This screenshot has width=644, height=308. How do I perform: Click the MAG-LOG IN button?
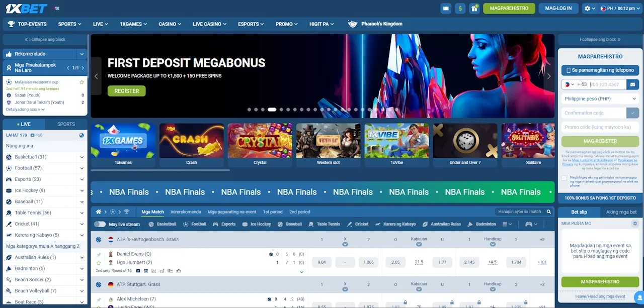[558, 8]
